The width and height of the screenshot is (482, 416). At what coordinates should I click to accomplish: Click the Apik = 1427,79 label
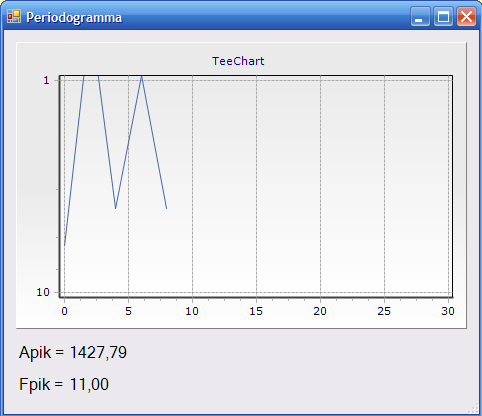coord(73,352)
